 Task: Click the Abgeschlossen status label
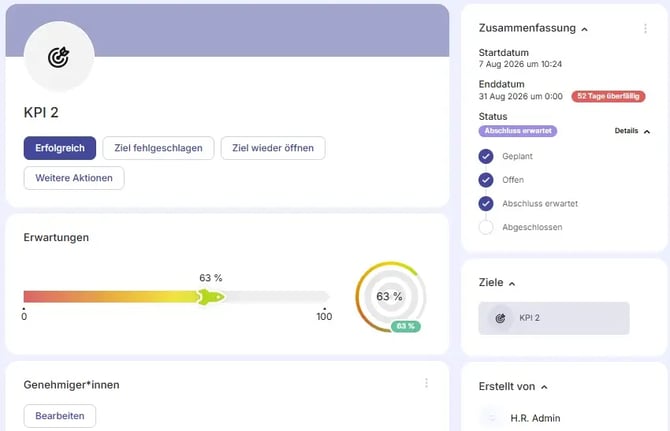[x=532, y=227]
